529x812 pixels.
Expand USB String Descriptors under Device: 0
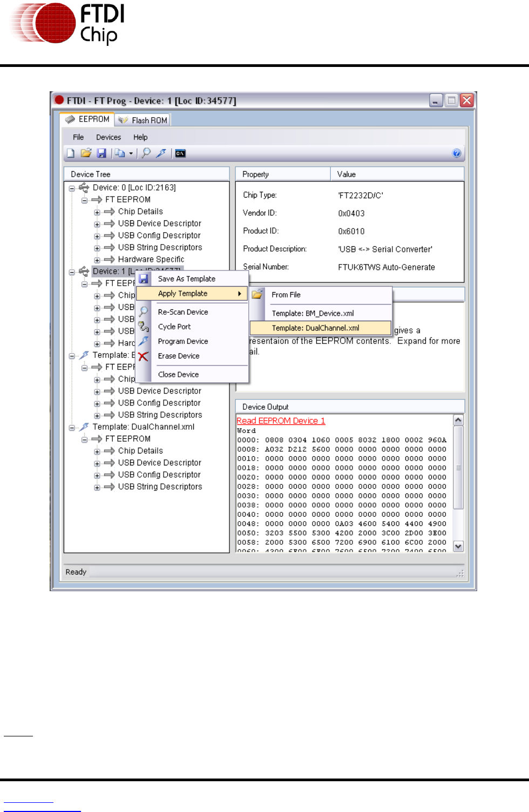point(97,248)
